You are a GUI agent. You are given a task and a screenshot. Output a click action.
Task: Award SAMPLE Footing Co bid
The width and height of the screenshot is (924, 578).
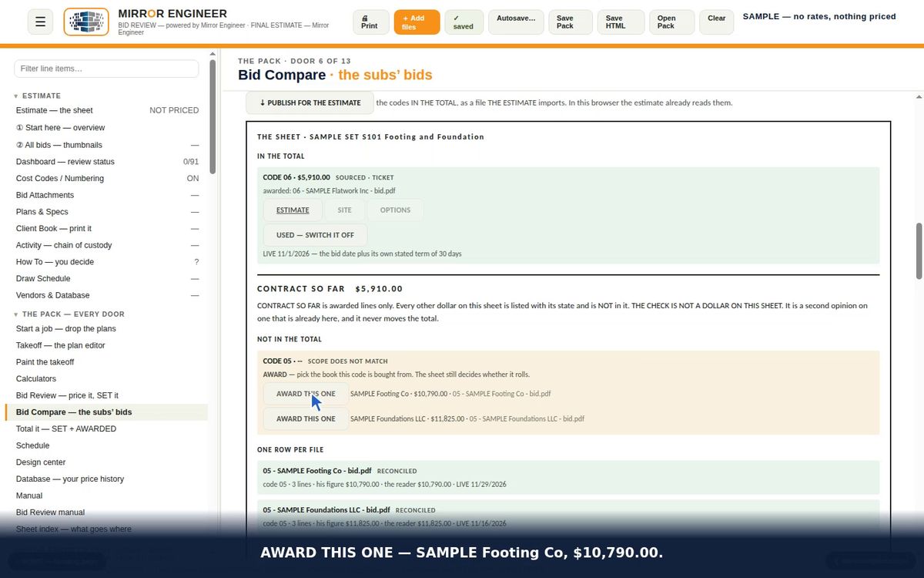(x=306, y=394)
